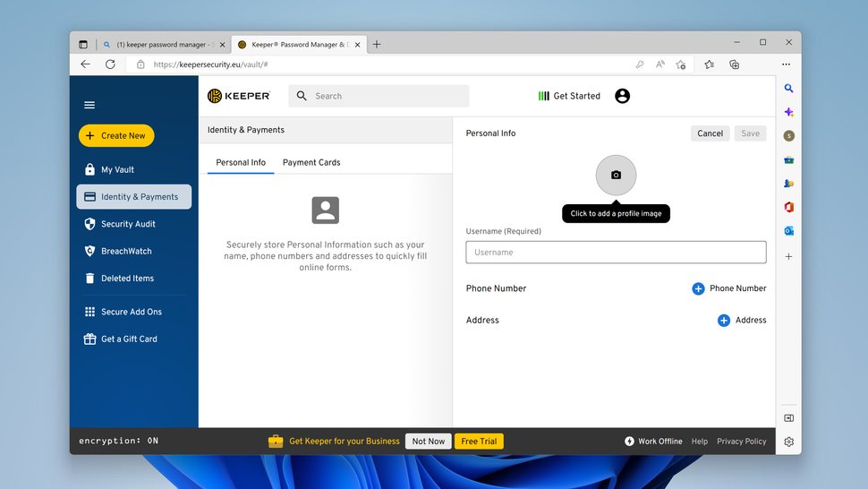Open the Favorites list icon
The width and height of the screenshot is (868, 489).
[x=709, y=64]
